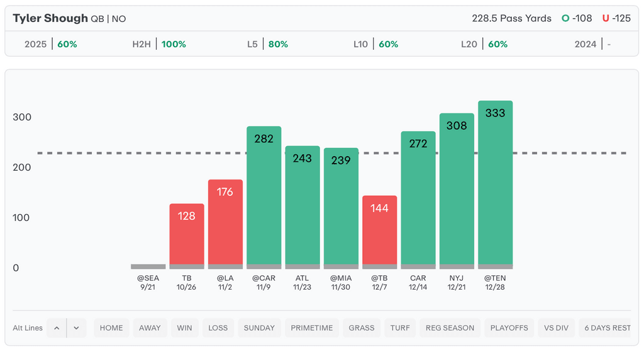Image resolution: width=644 pixels, height=352 pixels.
Task: Select the GRASS surface filter
Action: pos(362,328)
